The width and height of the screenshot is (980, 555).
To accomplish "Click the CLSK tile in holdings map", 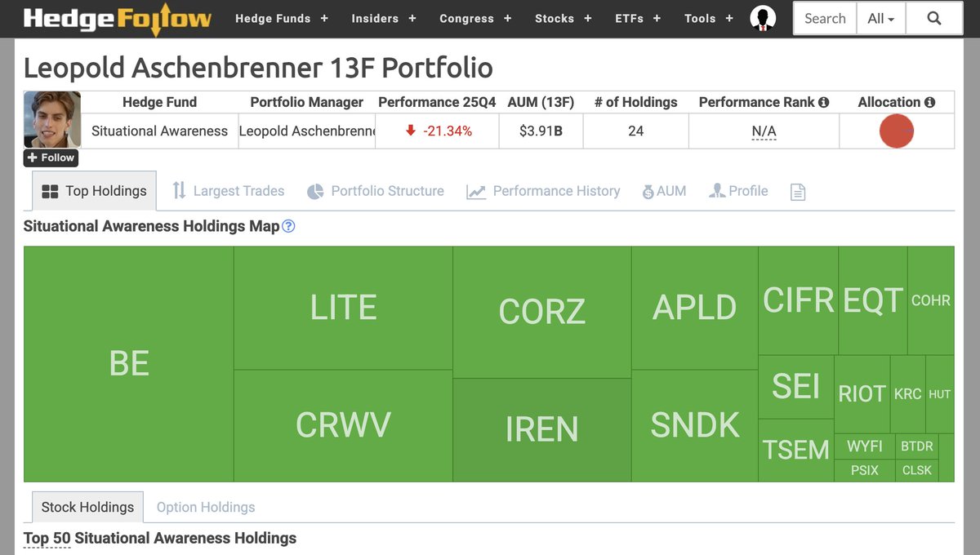I will pos(917,470).
